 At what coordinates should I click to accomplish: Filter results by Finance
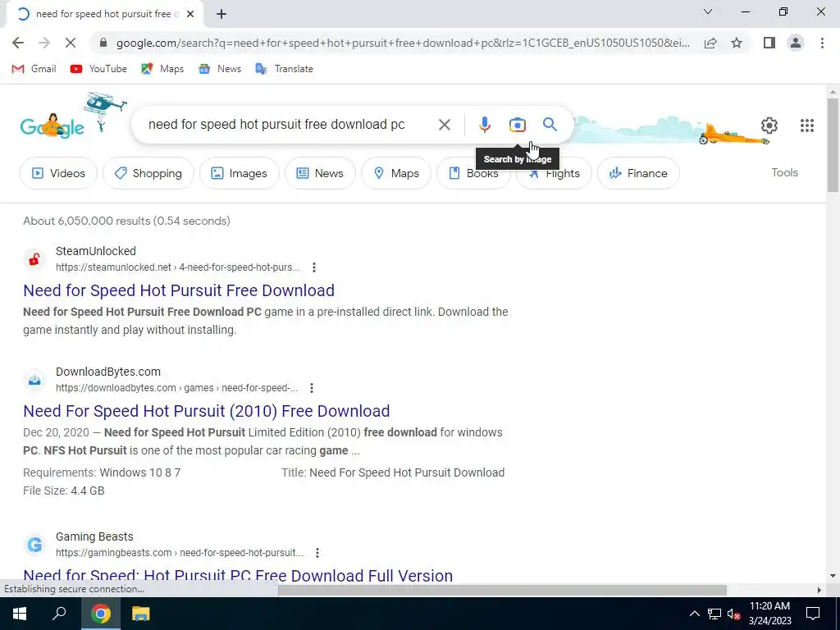click(638, 173)
